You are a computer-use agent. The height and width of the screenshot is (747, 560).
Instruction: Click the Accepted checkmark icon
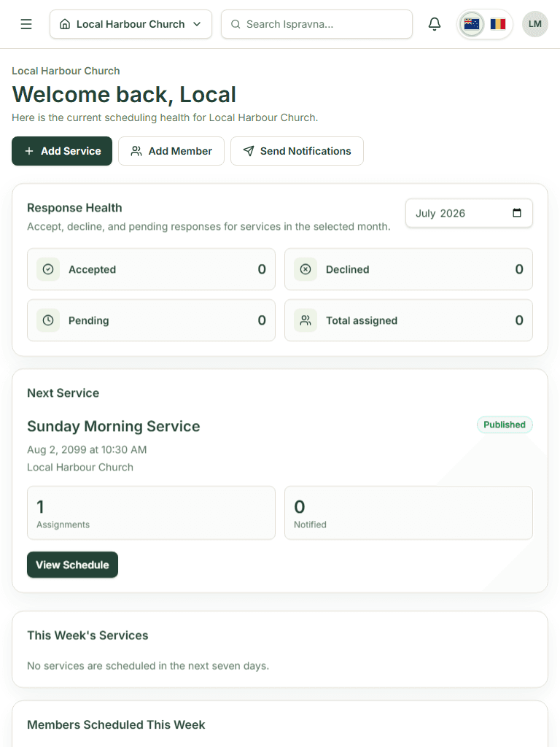48,269
